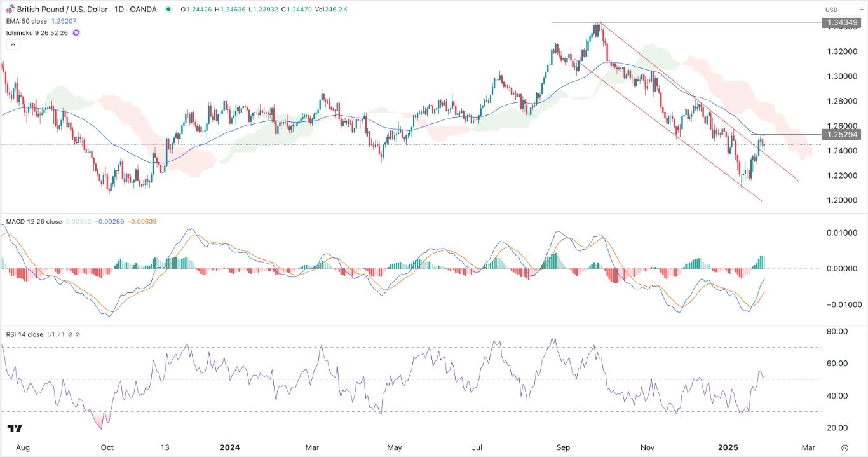868x457 pixels.
Task: Click the green market status dot
Action: click(168, 9)
